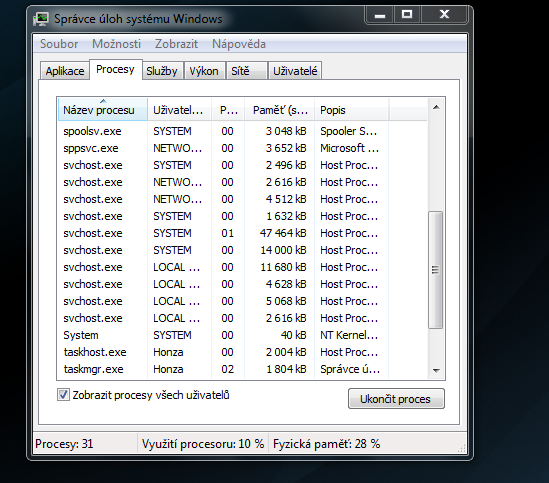The image size is (549, 483).
Task: Click the scrollbar down arrow
Action: click(x=436, y=370)
